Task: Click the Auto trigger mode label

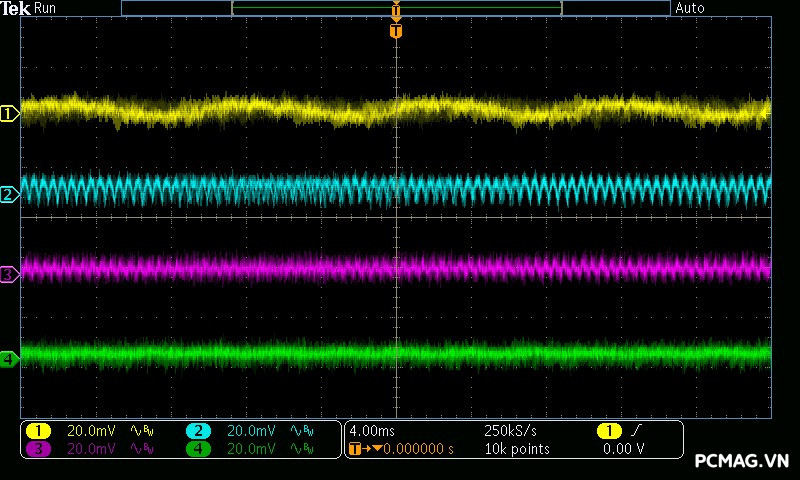Action: 690,8
